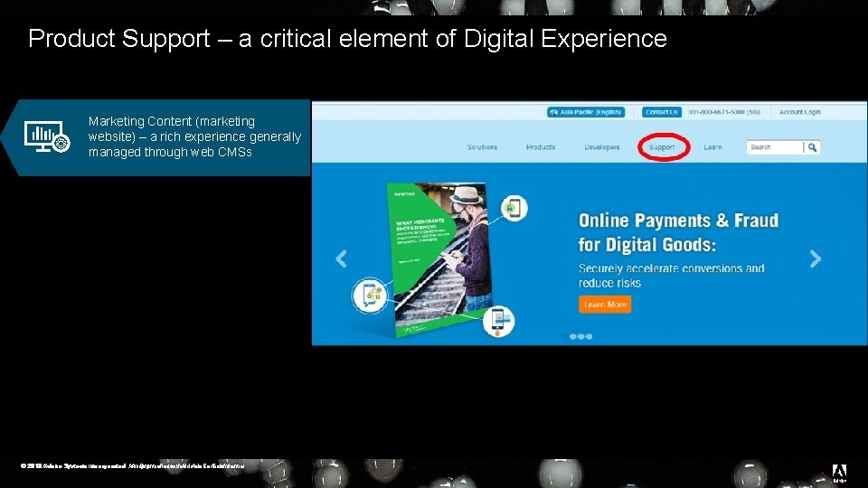Click the green merchant report cover image
Screen dimensions: 868x488
pyautogui.click(x=440, y=258)
